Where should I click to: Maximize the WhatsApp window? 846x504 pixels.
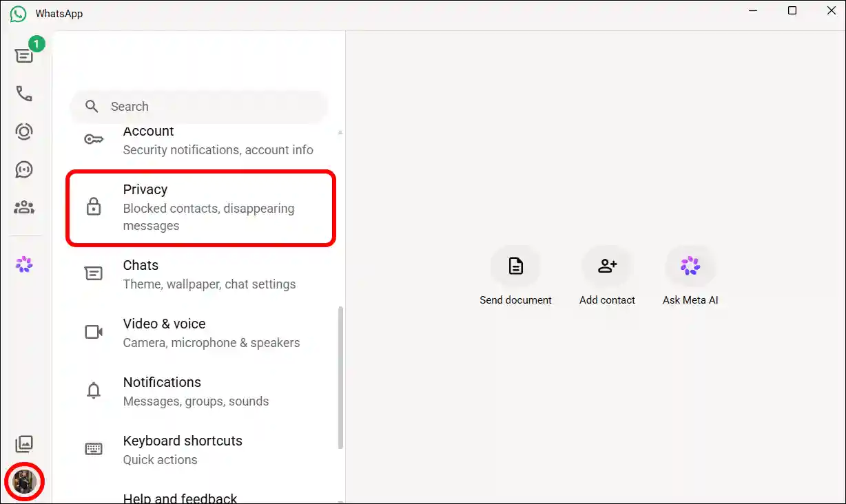pyautogui.click(x=792, y=10)
